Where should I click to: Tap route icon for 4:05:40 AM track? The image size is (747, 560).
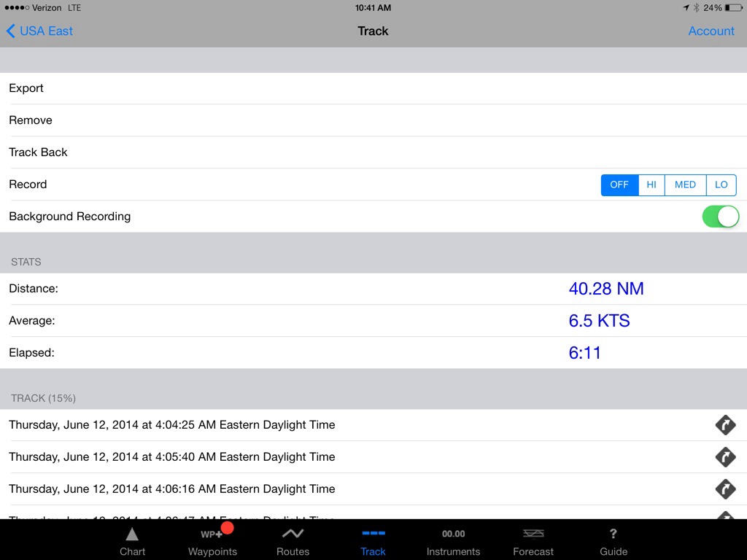[x=725, y=457]
